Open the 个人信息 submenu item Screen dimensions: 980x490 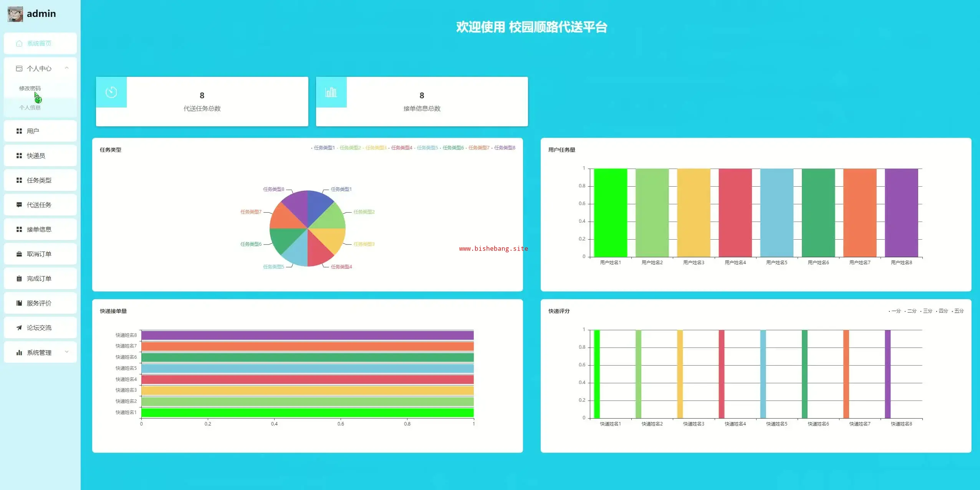[x=30, y=108]
